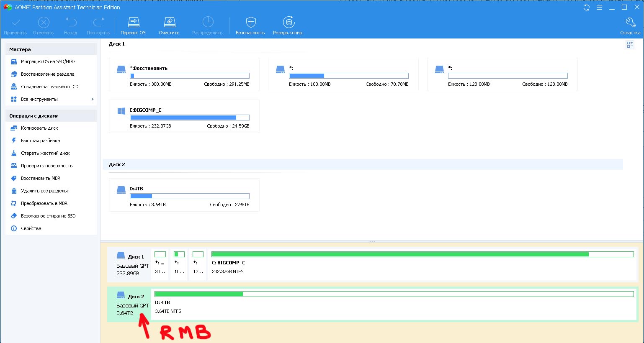Select Диск 2 Базовый GPT in disk map
The height and width of the screenshot is (343, 644).
coord(129,305)
